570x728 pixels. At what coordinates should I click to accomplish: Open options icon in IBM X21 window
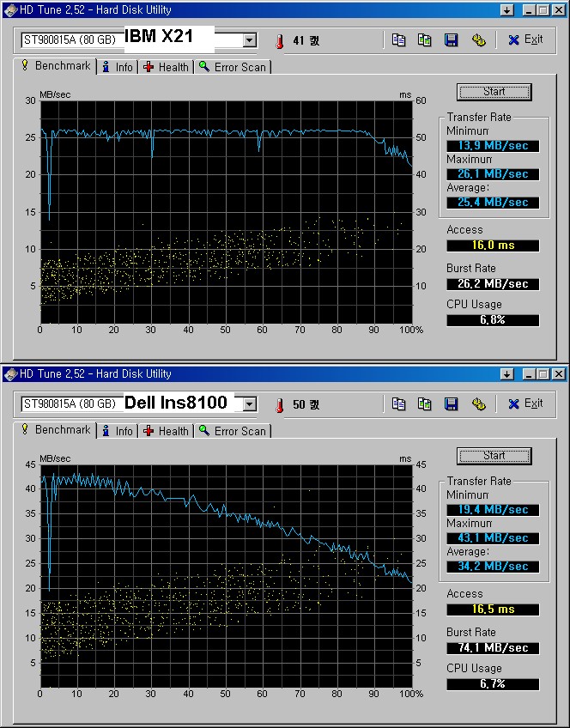point(478,39)
